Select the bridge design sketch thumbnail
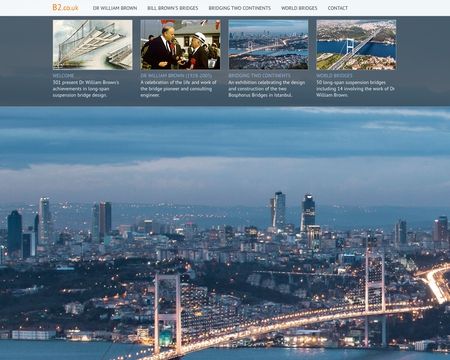This screenshot has height=360, width=450. click(93, 45)
